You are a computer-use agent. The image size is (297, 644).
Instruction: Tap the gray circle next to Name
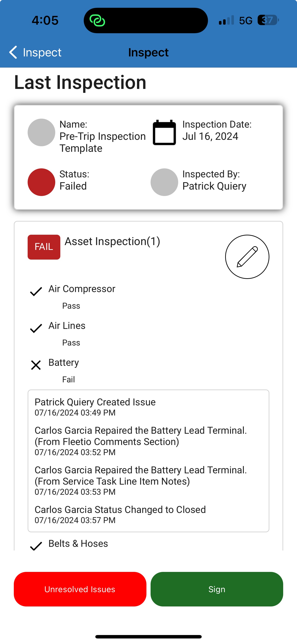(41, 132)
